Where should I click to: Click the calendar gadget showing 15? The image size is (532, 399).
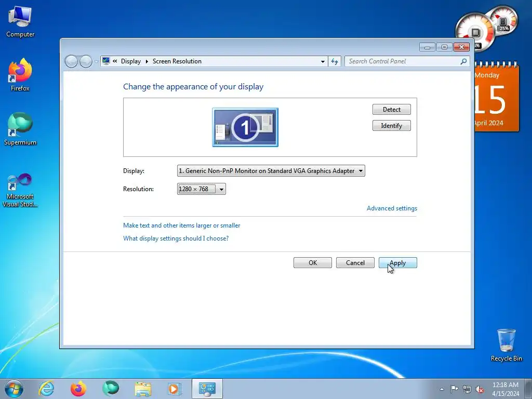[496, 98]
